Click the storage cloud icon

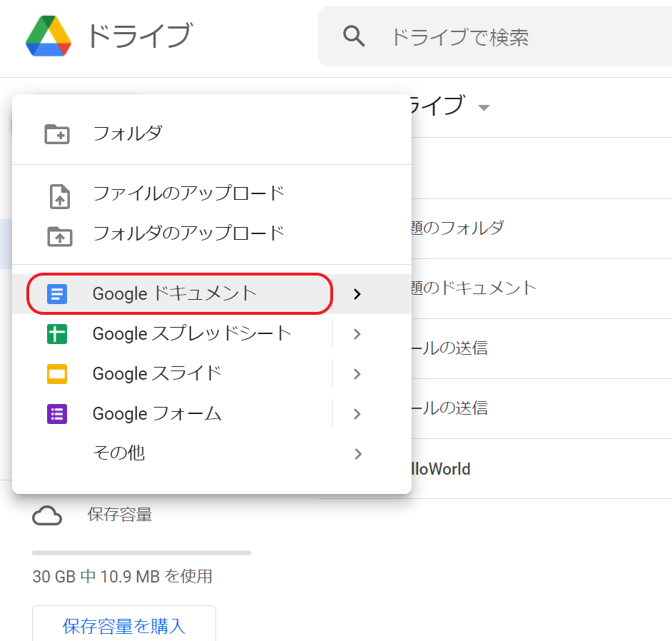(47, 515)
